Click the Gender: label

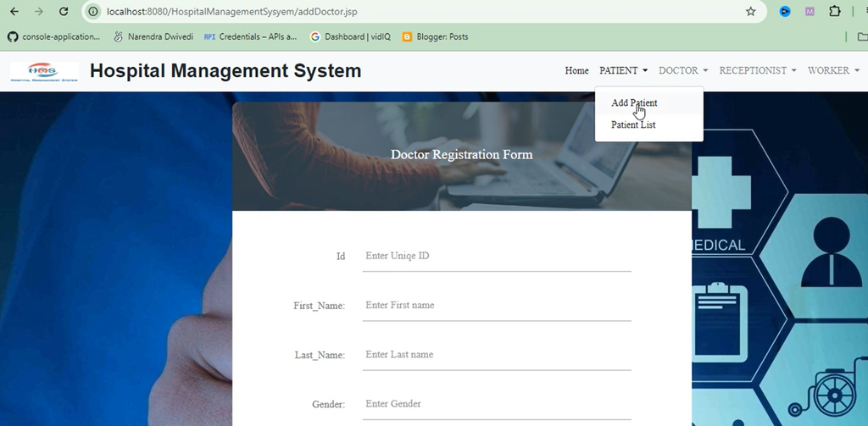coord(329,405)
